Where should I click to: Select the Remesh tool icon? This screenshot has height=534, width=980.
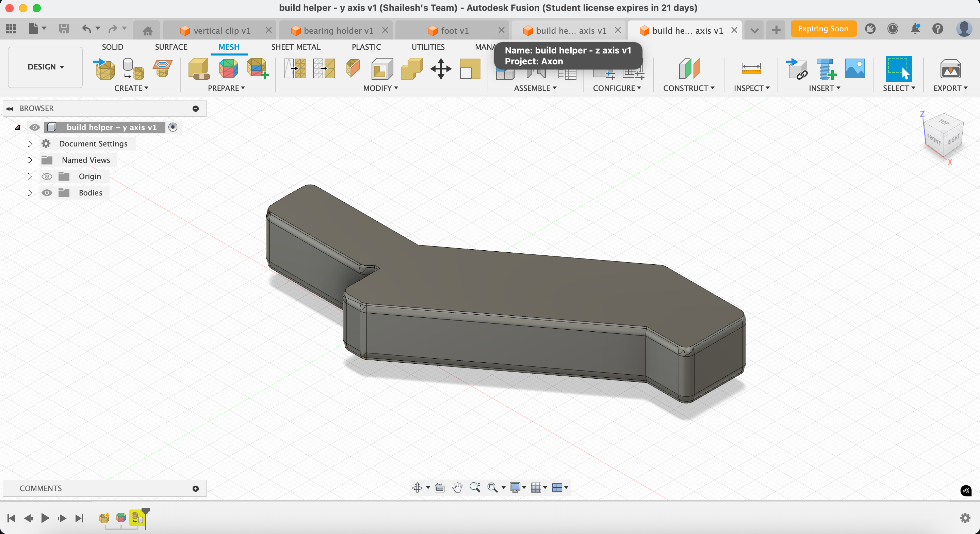click(294, 69)
